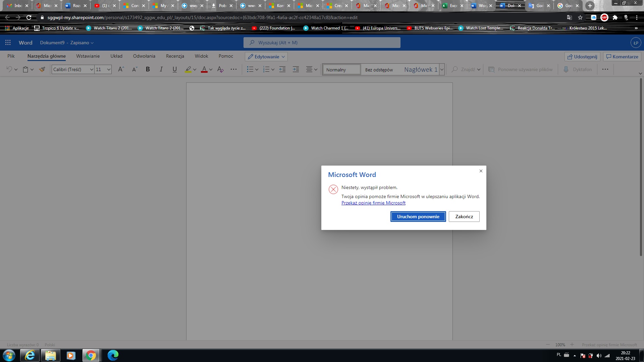Open the Dokument9 title dropdown

point(67,43)
